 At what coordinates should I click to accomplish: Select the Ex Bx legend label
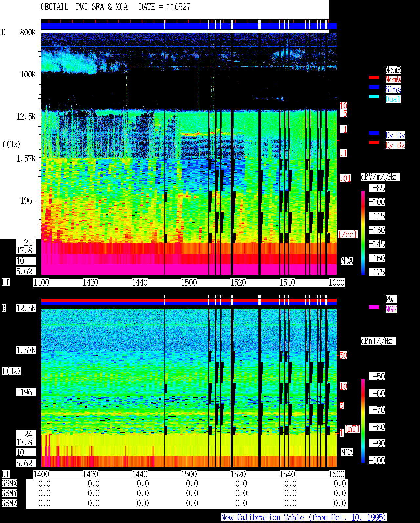[x=395, y=135]
